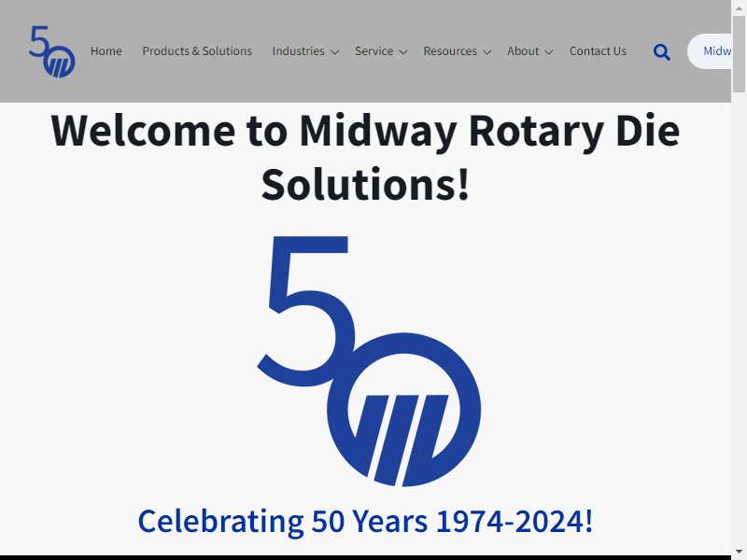Click the scrollbar up arrow
The width and height of the screenshot is (747, 560).
739,7
